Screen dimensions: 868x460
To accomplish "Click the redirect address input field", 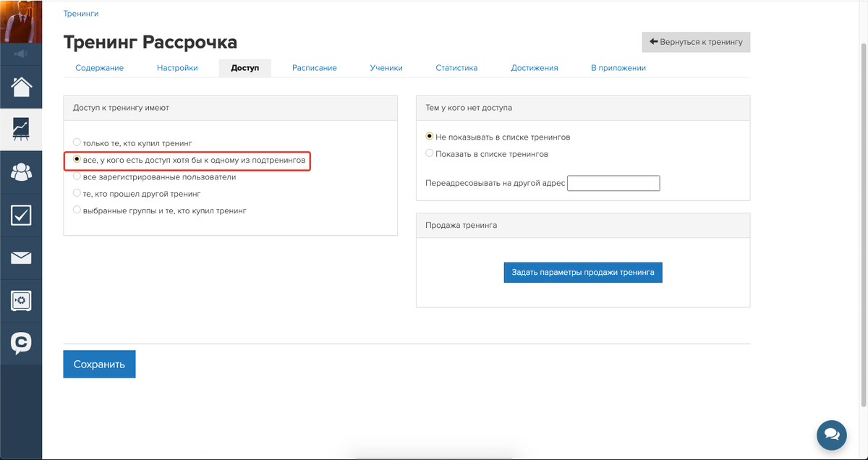I will 613,183.
